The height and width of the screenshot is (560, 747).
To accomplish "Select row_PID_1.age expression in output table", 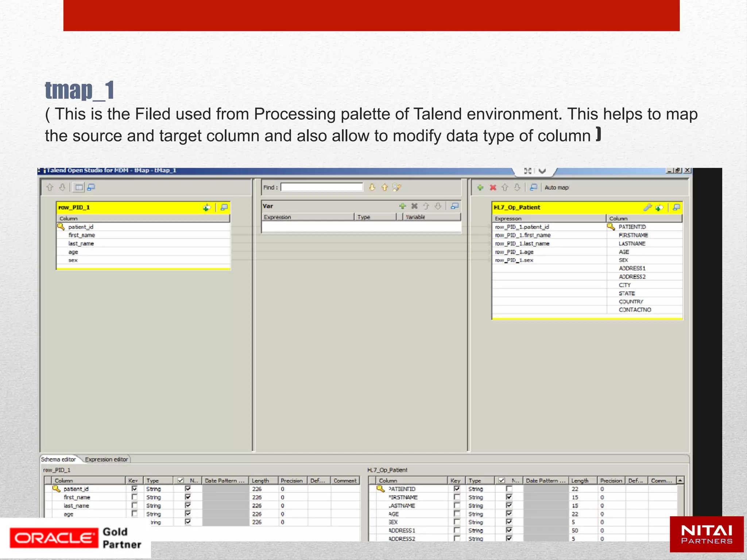I will click(x=514, y=252).
